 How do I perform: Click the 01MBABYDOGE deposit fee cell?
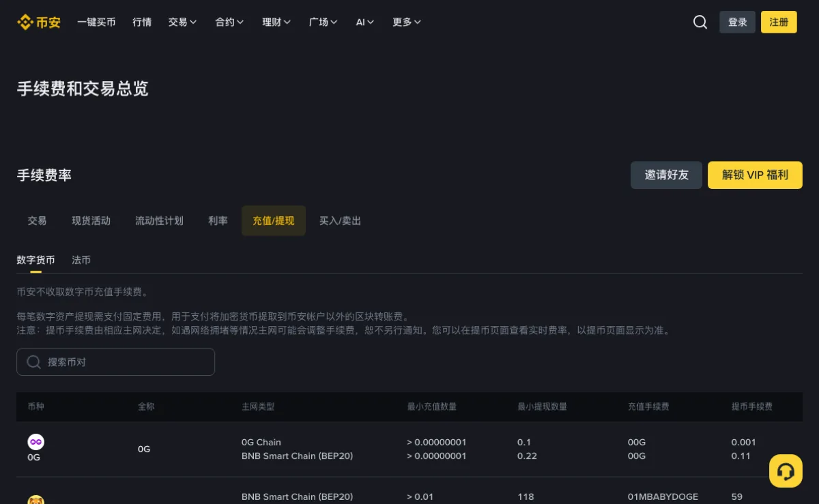pos(663,496)
